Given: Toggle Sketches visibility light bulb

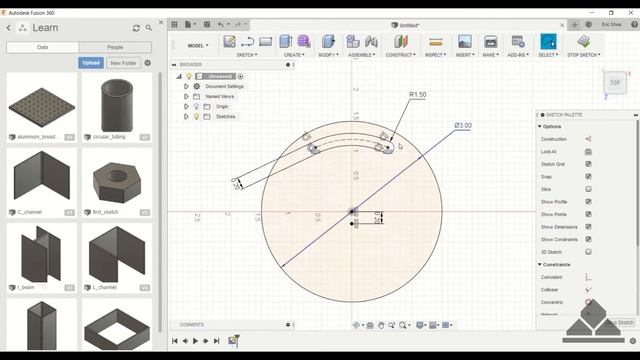Looking at the screenshot, I should (x=196, y=117).
